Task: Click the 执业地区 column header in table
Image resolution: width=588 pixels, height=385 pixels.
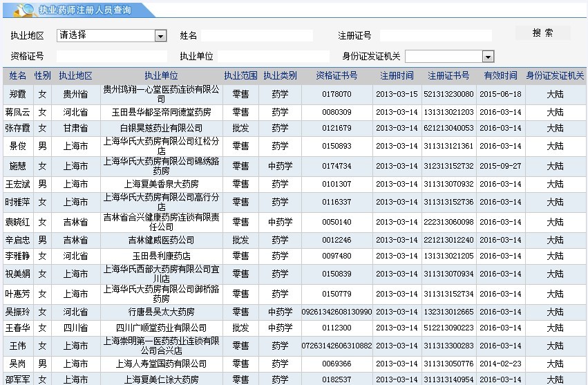Action: click(75, 76)
